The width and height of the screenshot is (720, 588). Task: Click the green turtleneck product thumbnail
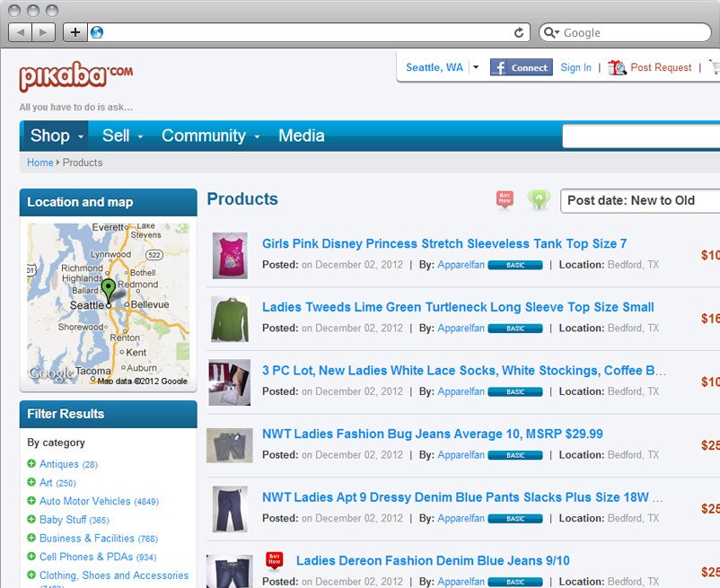pyautogui.click(x=230, y=319)
